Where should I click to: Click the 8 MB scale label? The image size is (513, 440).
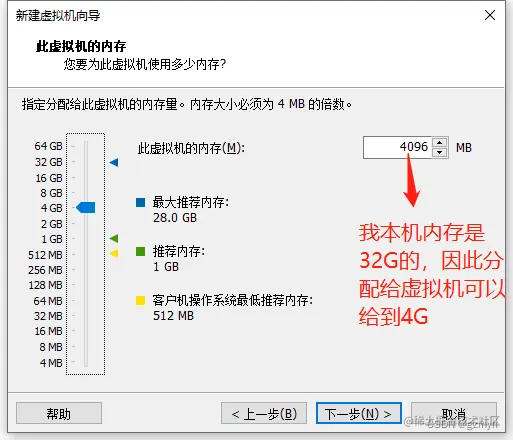[51, 347]
